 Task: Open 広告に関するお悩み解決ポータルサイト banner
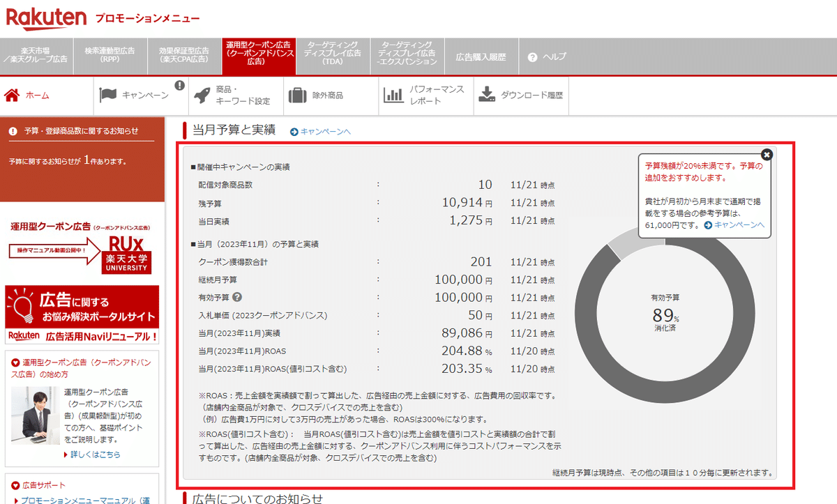[82, 307]
